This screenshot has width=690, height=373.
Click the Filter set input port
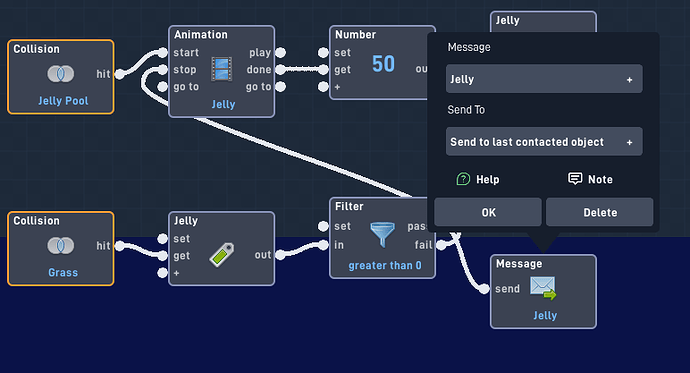(x=323, y=226)
